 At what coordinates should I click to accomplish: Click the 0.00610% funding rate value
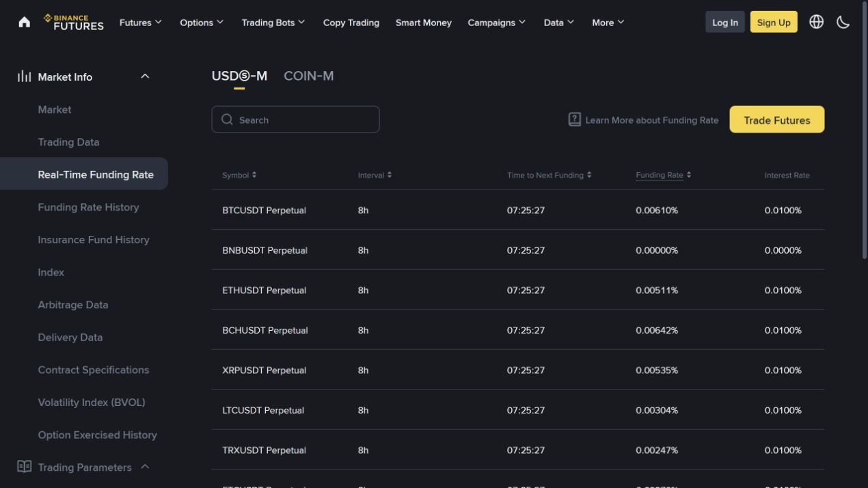[x=657, y=211]
